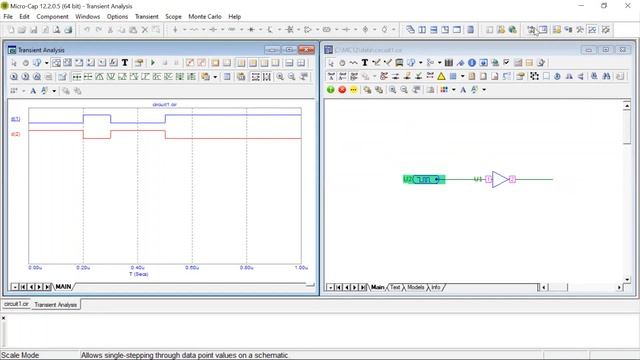This screenshot has width=640, height=360.
Task: Toggle the Wire mode tool in schematic toolbar
Action: 353,63
